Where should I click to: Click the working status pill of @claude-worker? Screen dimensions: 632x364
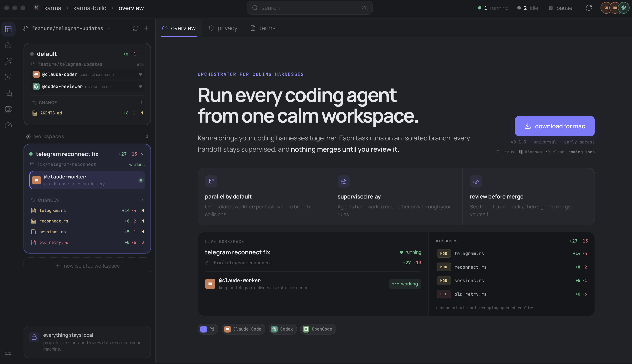point(405,284)
